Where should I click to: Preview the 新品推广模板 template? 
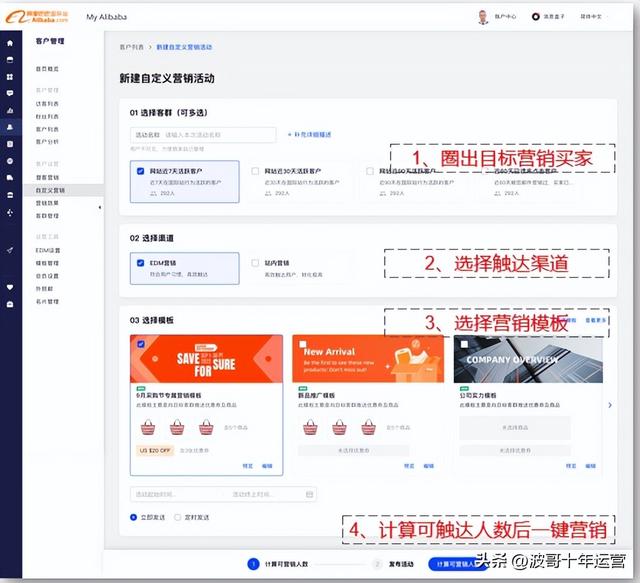(409, 466)
